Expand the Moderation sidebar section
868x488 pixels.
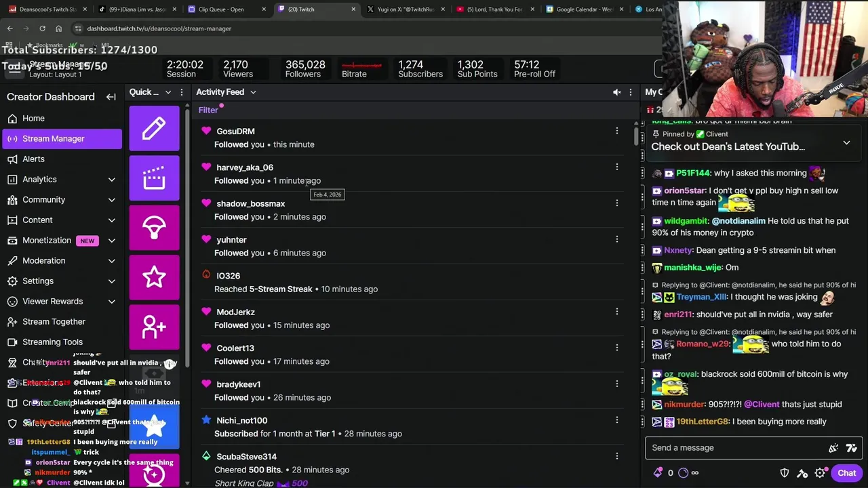[x=111, y=261]
